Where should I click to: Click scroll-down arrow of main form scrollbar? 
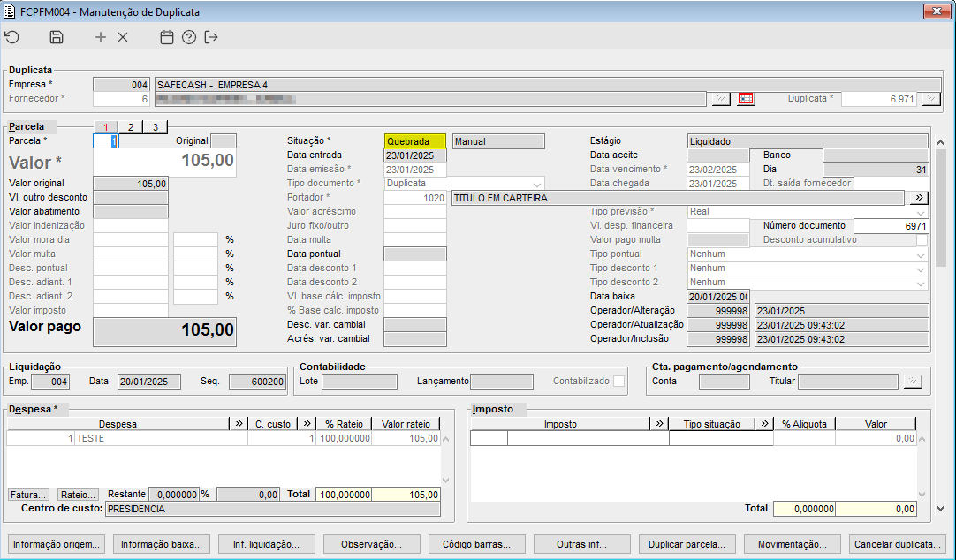(x=940, y=509)
